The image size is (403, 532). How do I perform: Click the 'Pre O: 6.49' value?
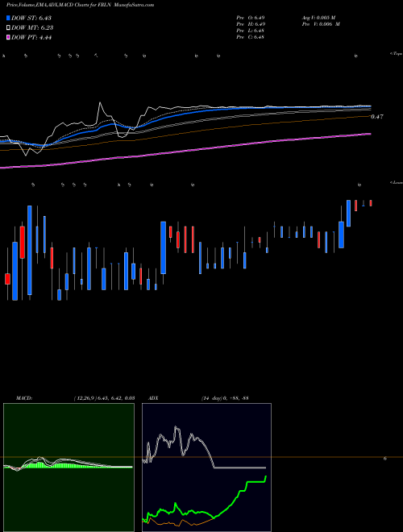point(251,17)
